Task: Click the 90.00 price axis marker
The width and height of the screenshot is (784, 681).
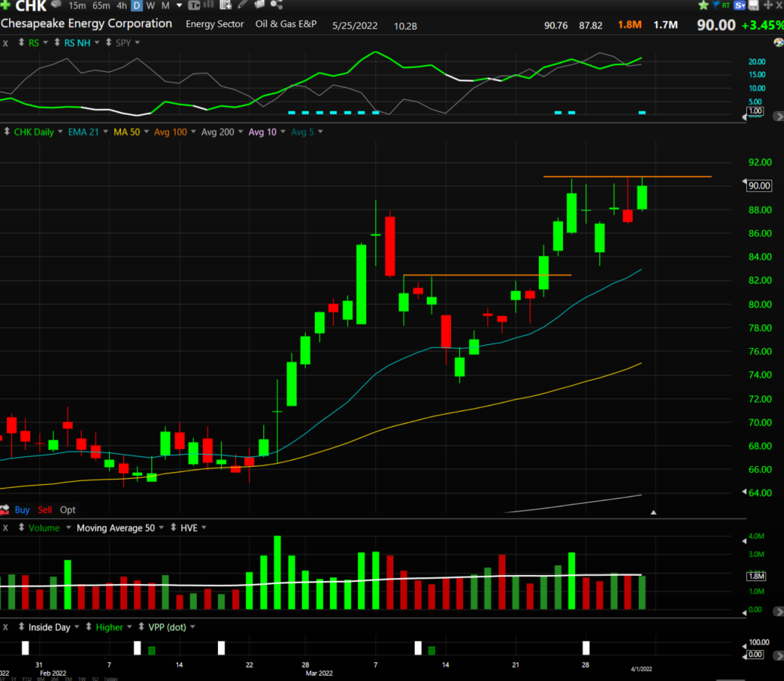Action: click(x=759, y=185)
